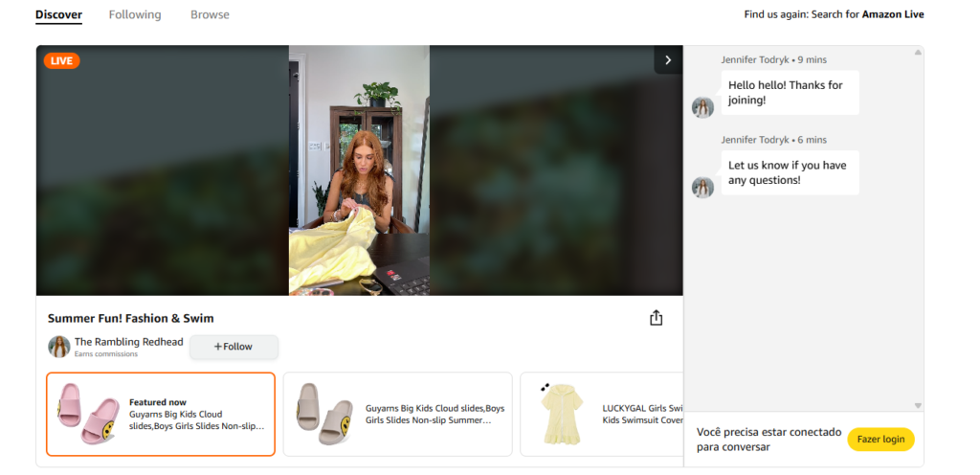The image size is (980, 475).
Task: Click the share icon below the video
Action: (656, 318)
